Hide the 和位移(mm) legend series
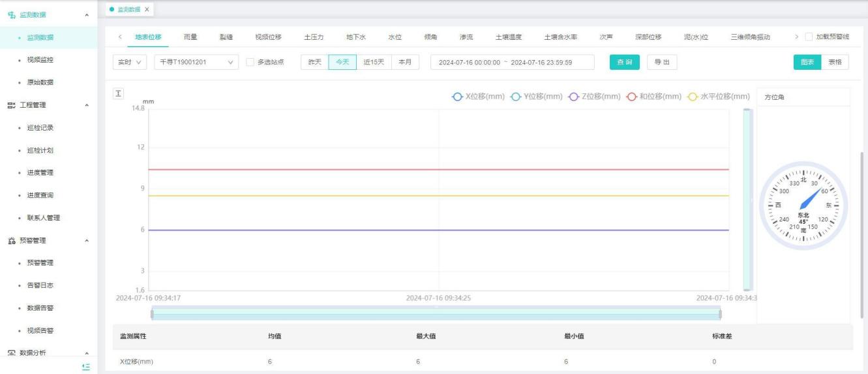This screenshot has width=868, height=374. (x=654, y=97)
